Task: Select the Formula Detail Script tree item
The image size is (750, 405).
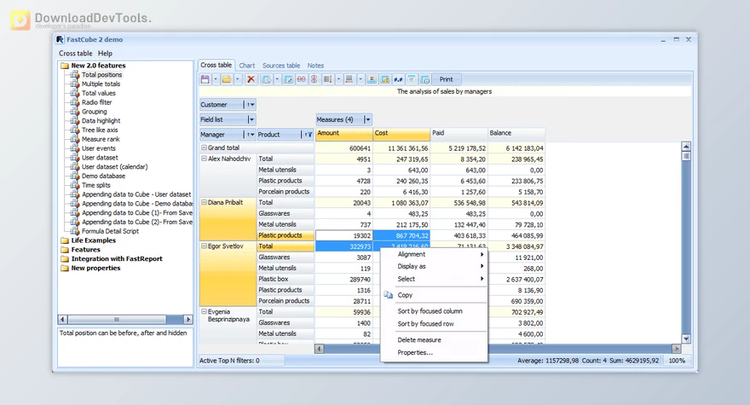Action: click(x=110, y=231)
